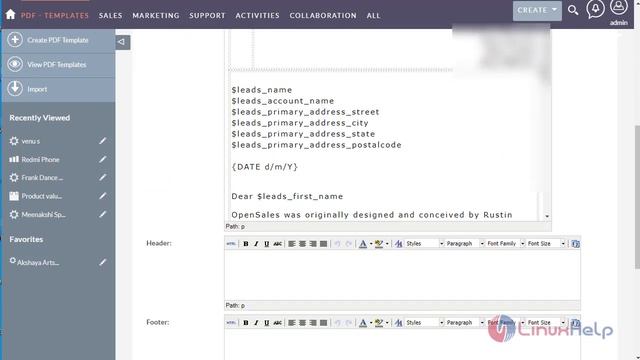Collapse the left sidebar

122,42
